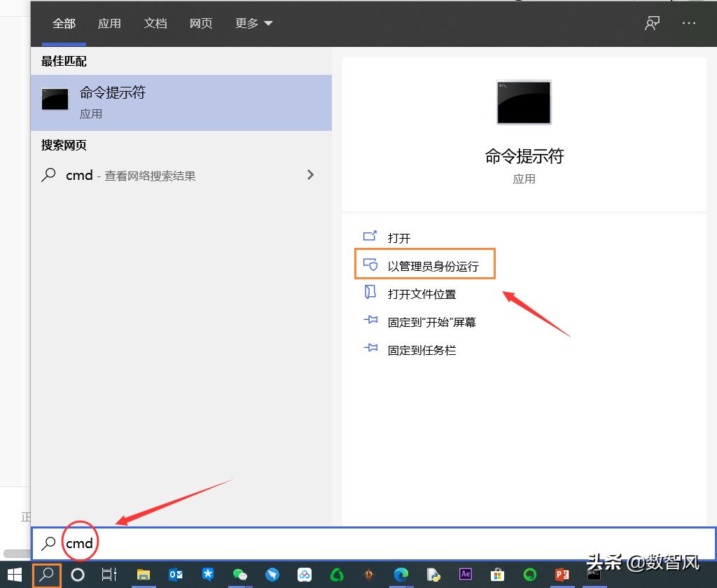Expand the 更多 dropdown in search
Viewport: 717px width, 588px height.
click(x=253, y=23)
